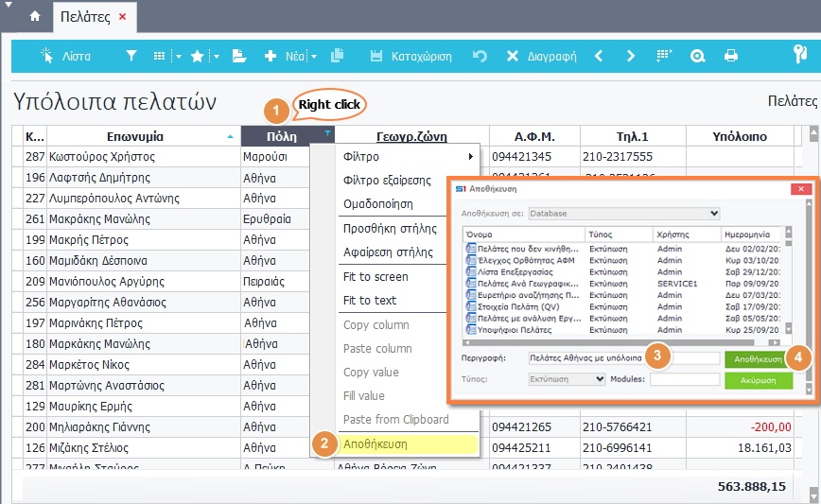Click the print icon in toolbar
This screenshot has width=821, height=504.
click(x=731, y=57)
